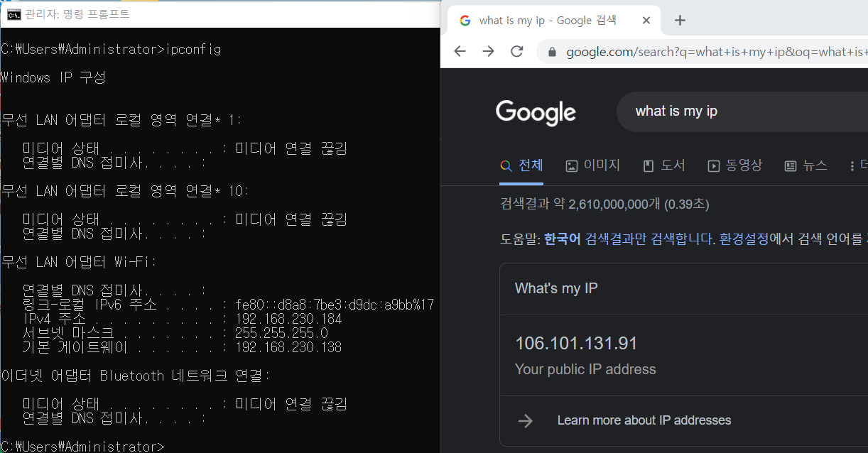Close the 'what is my ip' tab
The image size is (868, 453).
click(646, 21)
